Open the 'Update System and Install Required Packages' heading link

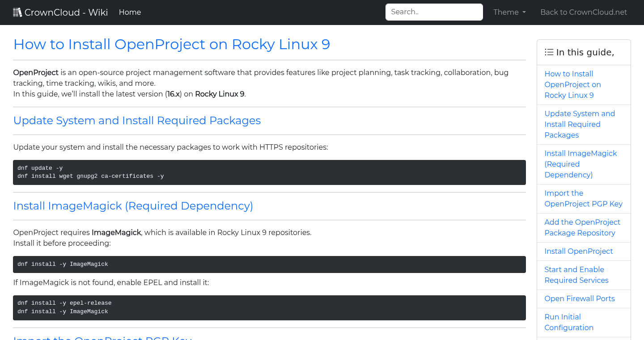137,121
